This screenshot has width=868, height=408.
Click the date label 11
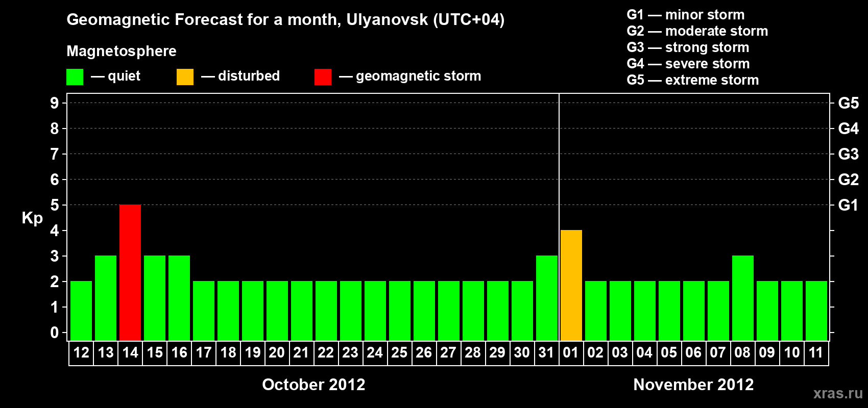coord(816,352)
